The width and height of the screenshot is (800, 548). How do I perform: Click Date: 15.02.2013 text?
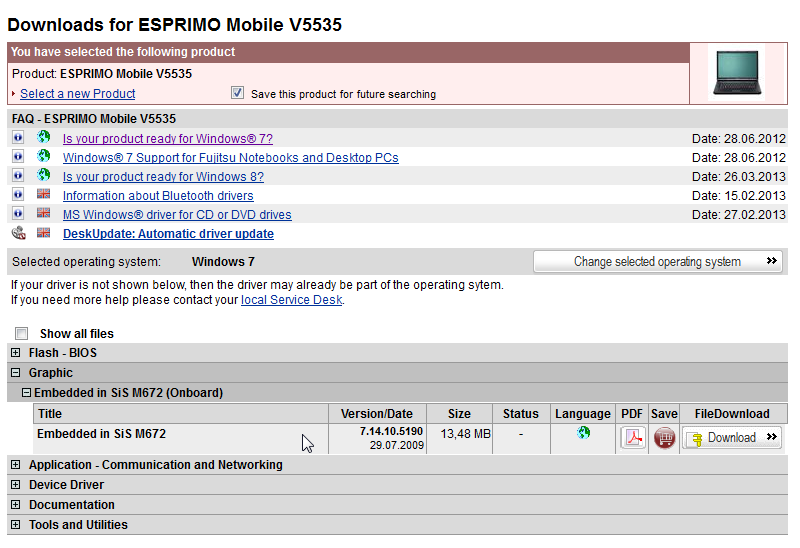(739, 195)
